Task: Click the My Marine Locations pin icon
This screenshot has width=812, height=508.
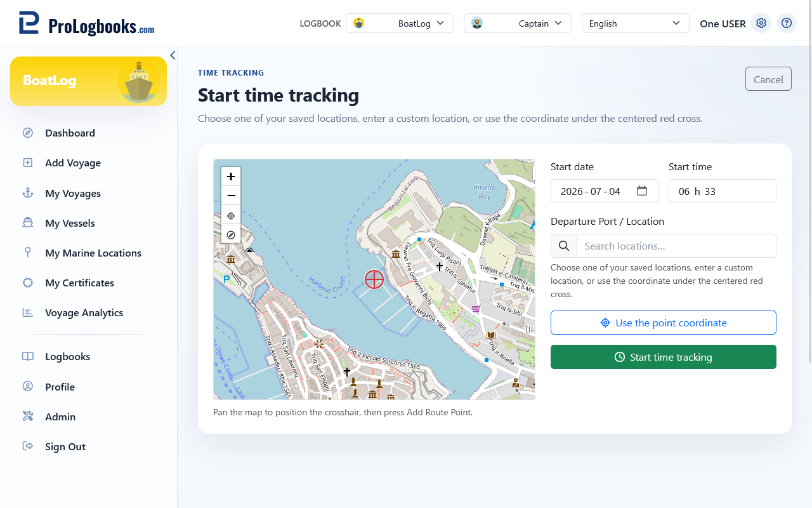Action: pyautogui.click(x=28, y=253)
